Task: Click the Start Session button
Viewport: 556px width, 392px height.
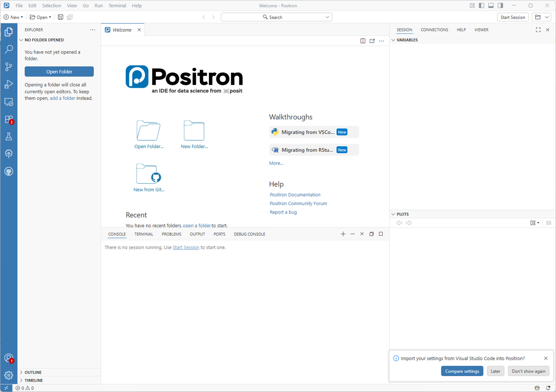Action: 513,17
